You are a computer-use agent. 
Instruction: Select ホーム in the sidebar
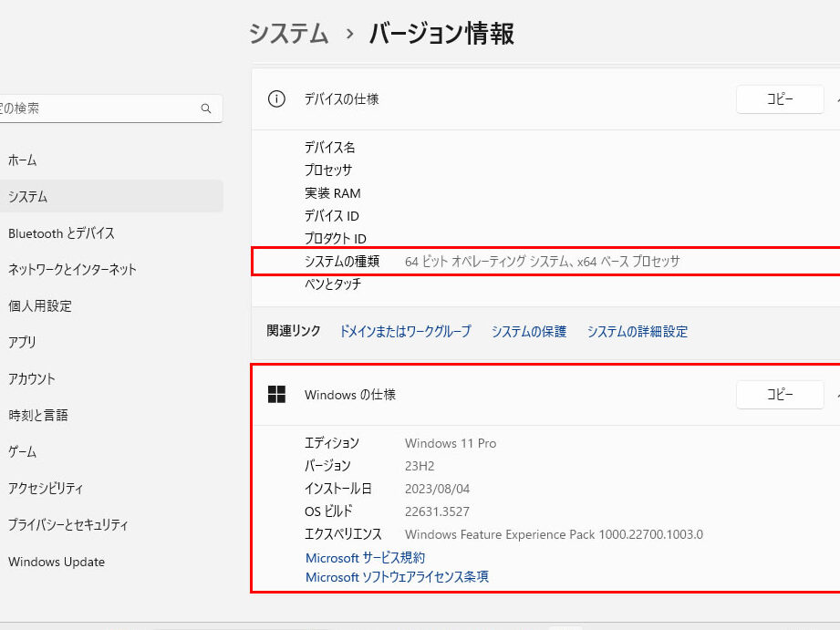(x=23, y=160)
